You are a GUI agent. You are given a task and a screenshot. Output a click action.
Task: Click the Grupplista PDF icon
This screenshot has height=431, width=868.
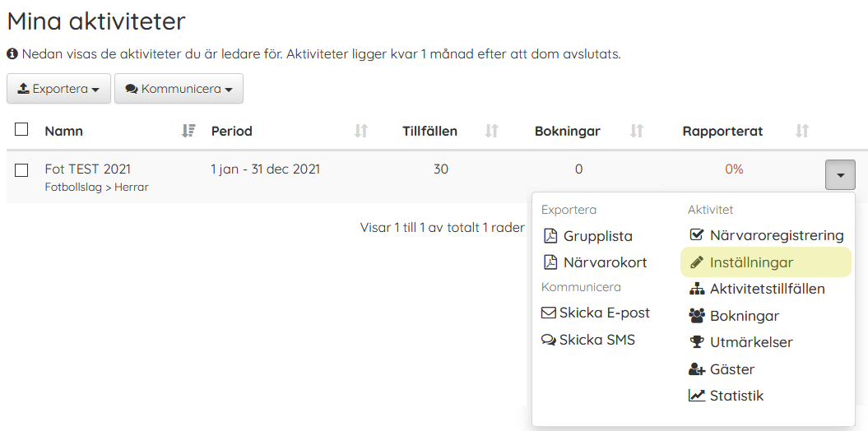click(550, 236)
